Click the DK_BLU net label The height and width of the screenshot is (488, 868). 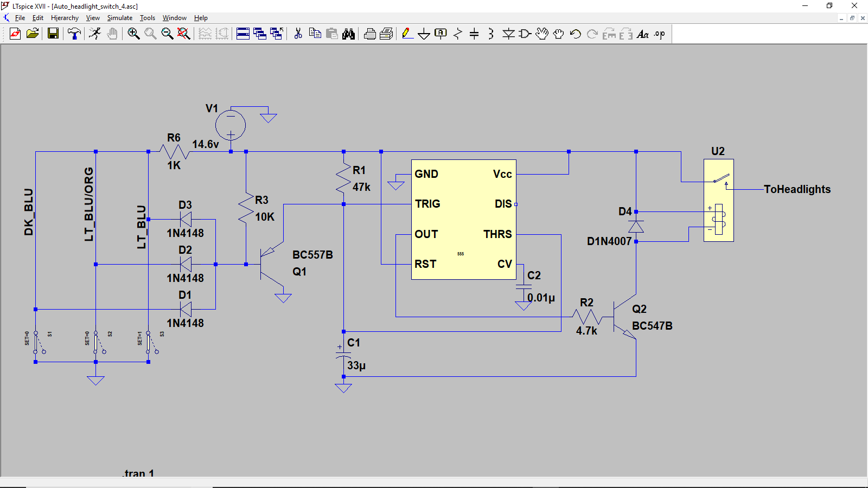coord(29,212)
